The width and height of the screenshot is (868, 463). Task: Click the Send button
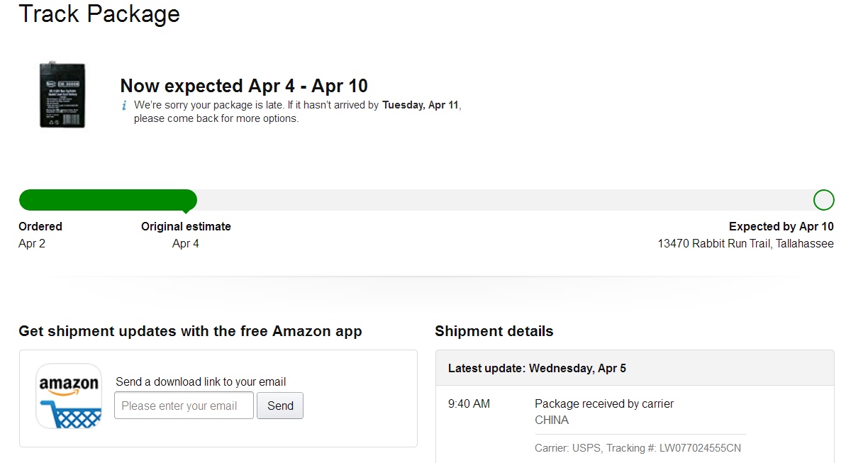point(280,406)
